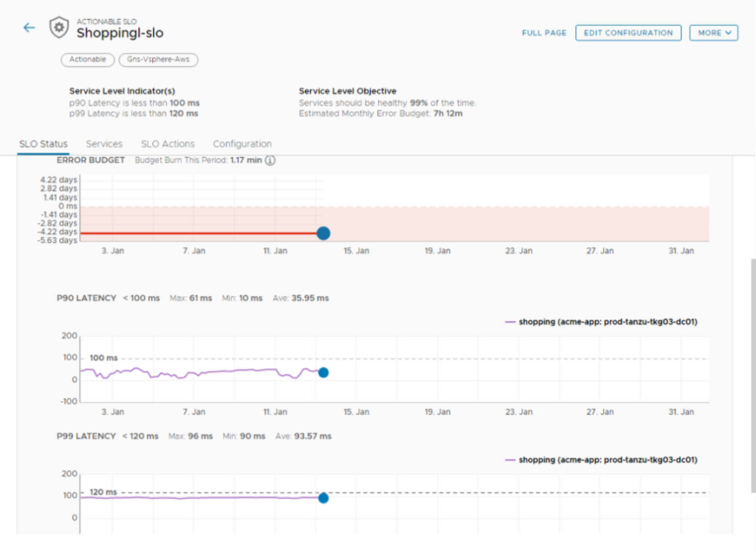
Task: Open the FULL PAGE view link
Action: pos(544,32)
